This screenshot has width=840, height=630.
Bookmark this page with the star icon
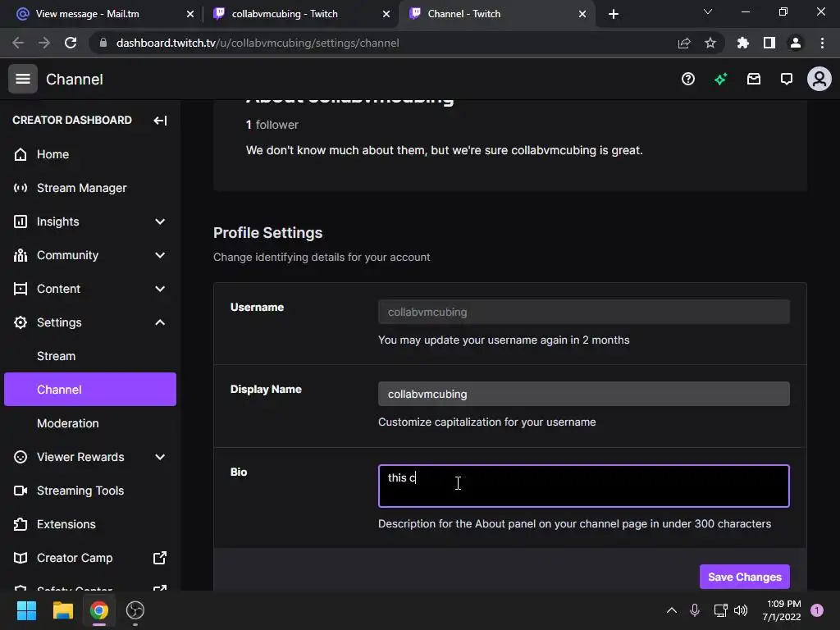pos(710,43)
